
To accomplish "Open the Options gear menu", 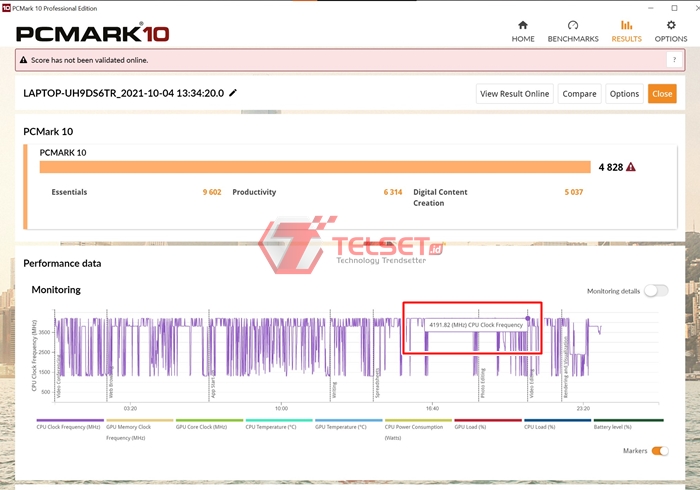I will click(671, 30).
